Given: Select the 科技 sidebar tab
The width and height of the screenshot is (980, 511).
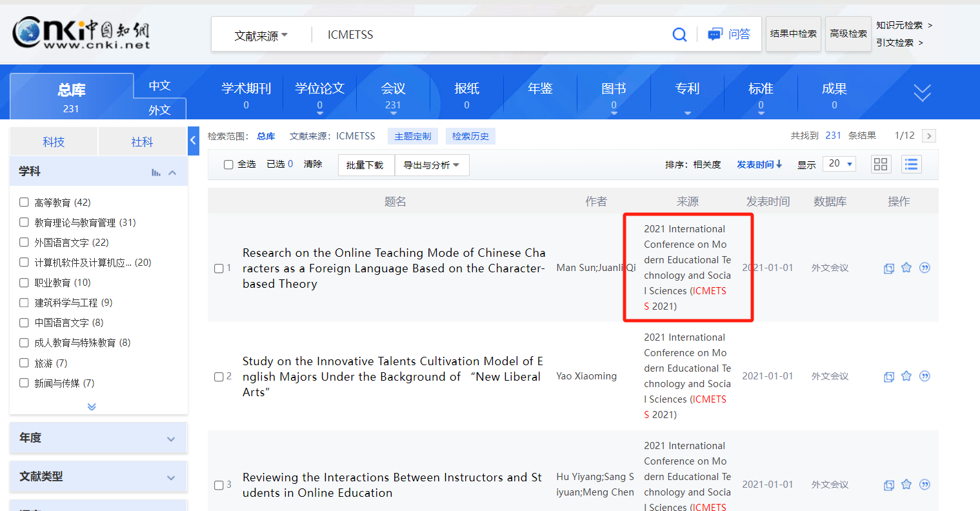Looking at the screenshot, I should click(54, 142).
